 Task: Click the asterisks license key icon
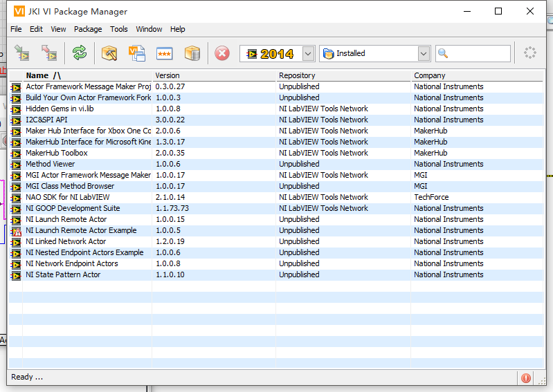[164, 53]
